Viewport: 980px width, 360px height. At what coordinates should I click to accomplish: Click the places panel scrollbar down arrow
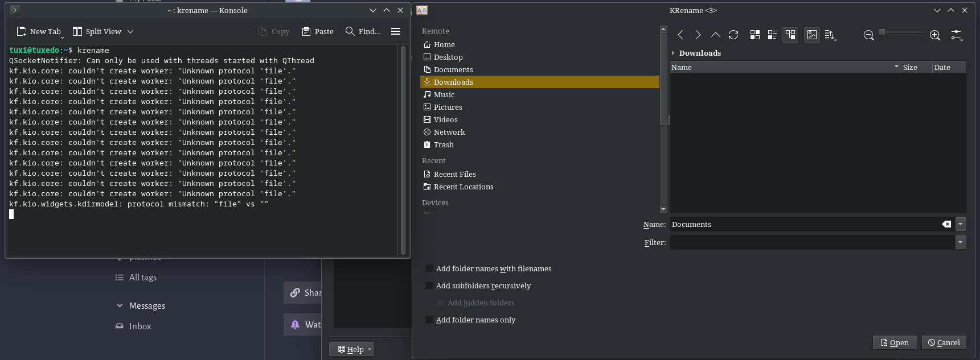point(663,210)
